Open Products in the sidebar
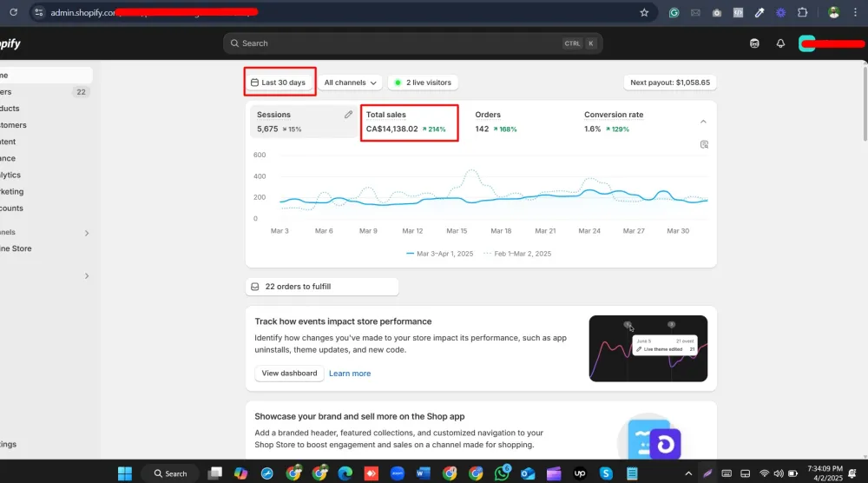868x483 pixels. [46, 109]
